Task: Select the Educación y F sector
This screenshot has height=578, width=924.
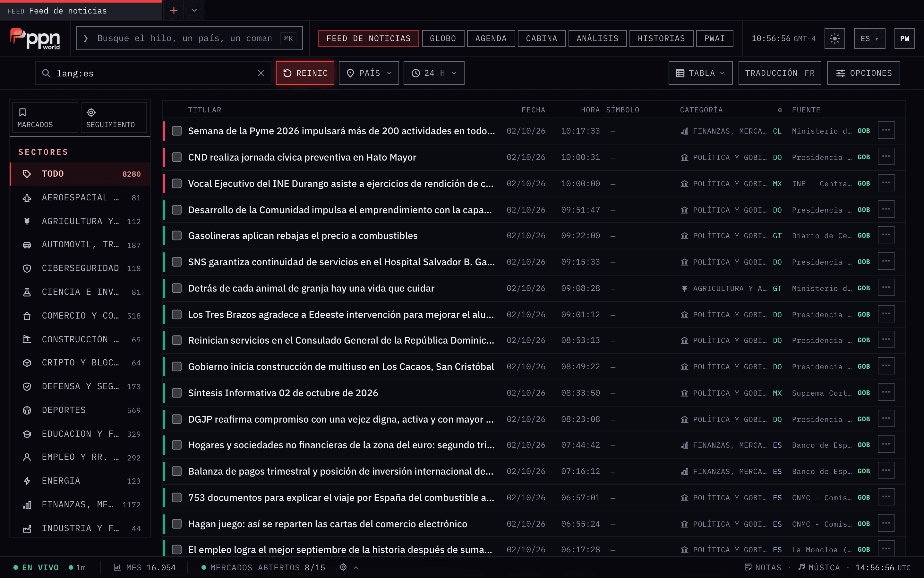Action: tap(80, 434)
